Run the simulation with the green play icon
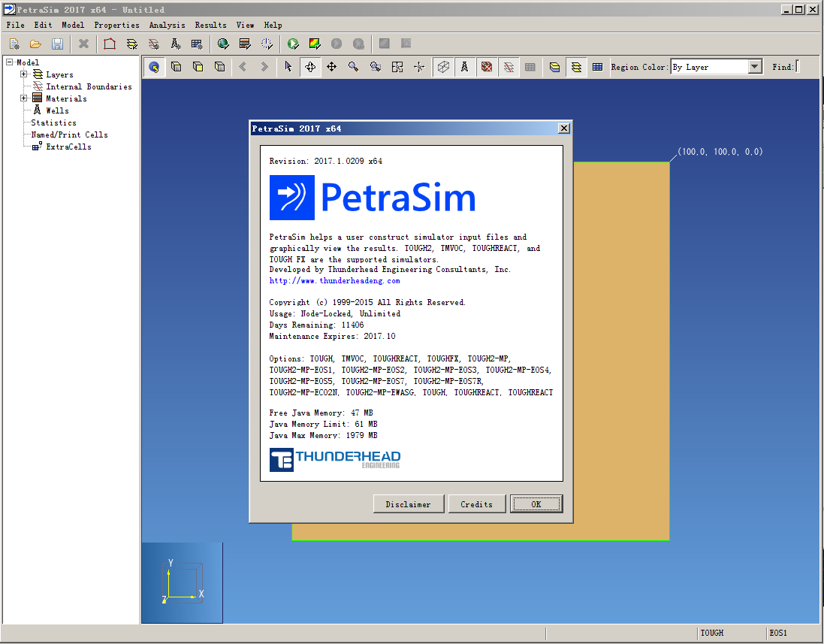824x644 pixels. (x=293, y=44)
